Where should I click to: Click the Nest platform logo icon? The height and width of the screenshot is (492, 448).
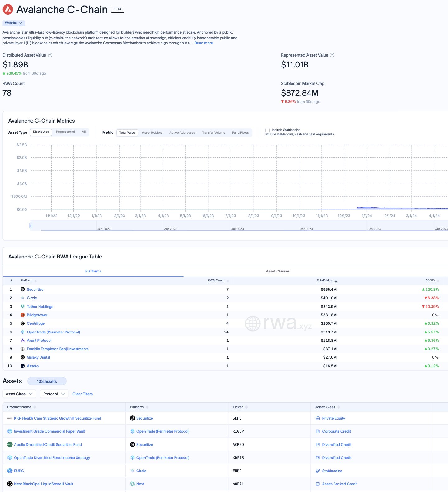click(x=133, y=484)
